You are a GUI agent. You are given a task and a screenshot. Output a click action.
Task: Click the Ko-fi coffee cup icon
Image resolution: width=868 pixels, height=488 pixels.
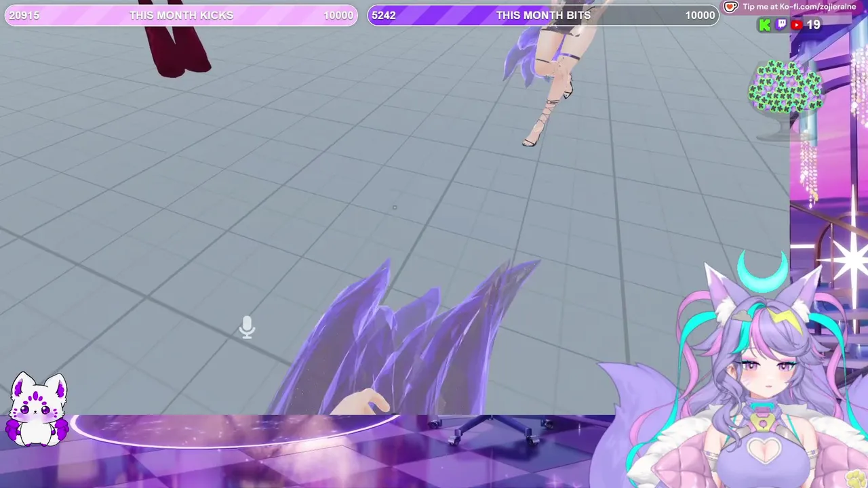point(730,7)
